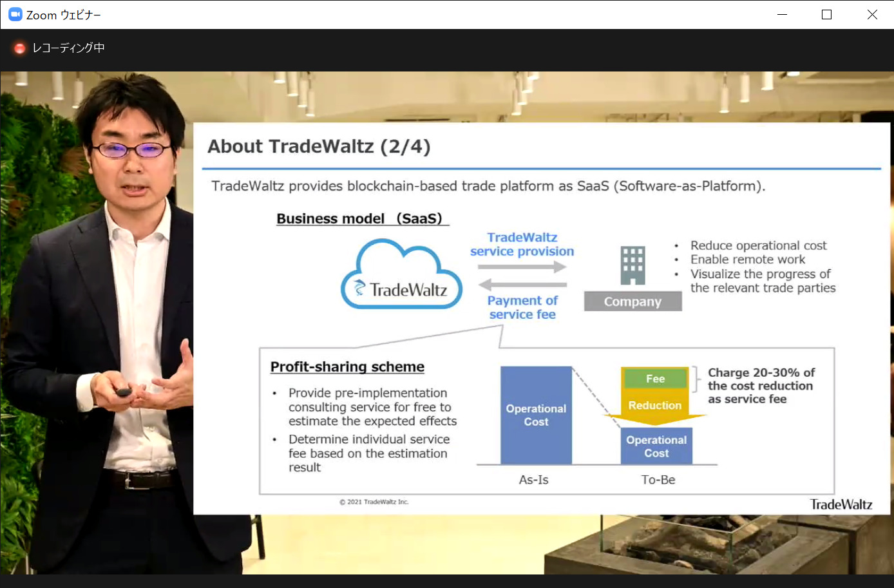This screenshot has width=894, height=588.
Task: Click the レコーディング中 recording label
Action: pos(68,48)
